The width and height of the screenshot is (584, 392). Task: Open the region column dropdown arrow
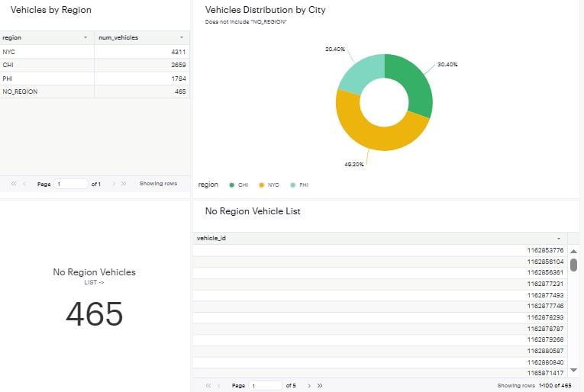[86, 37]
